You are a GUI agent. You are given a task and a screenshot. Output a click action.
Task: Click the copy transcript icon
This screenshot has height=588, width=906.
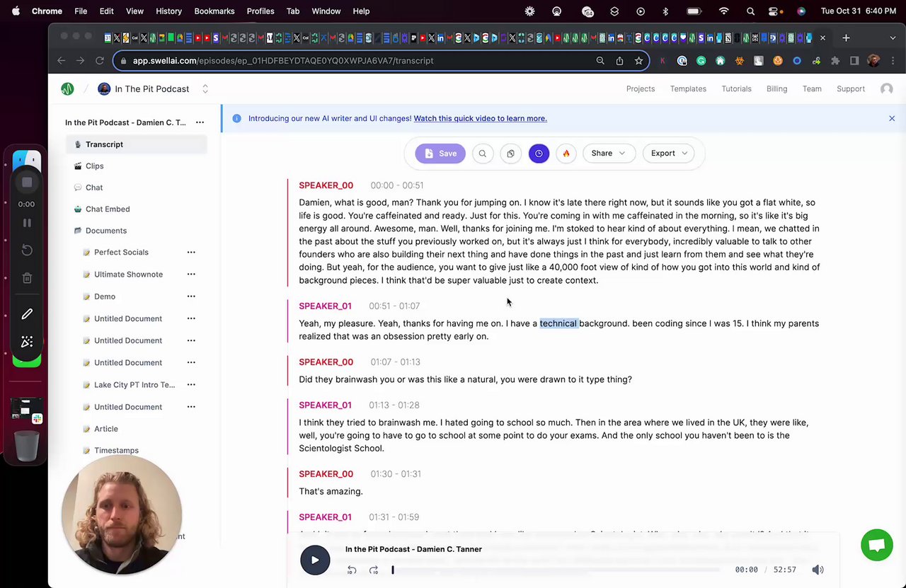pos(510,154)
